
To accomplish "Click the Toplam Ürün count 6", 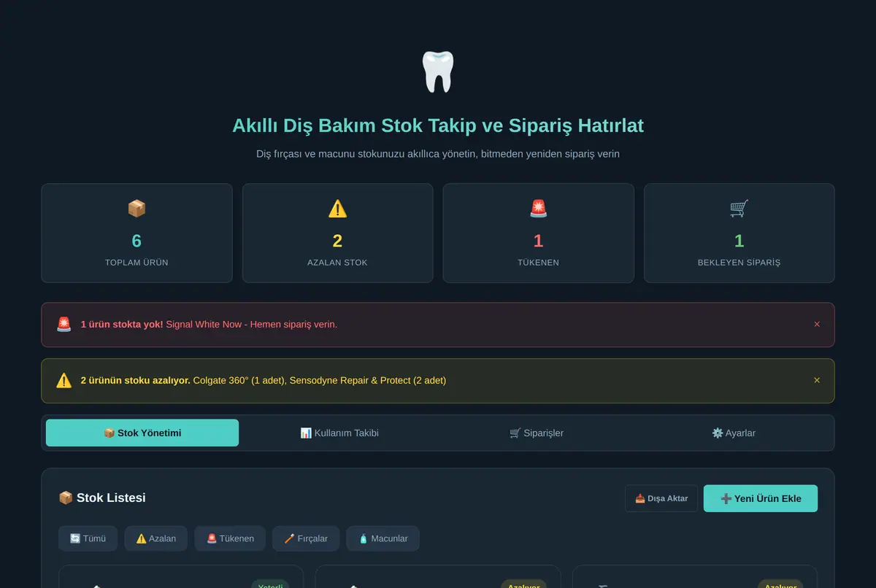I will click(x=137, y=241).
